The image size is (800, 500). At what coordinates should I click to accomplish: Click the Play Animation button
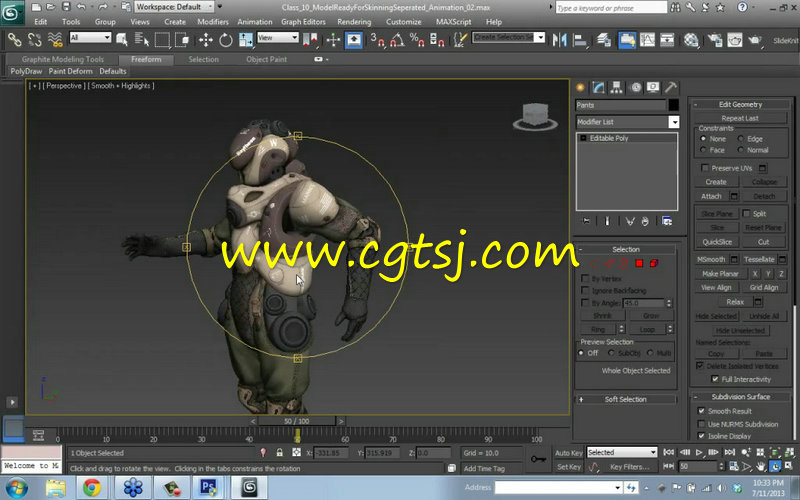pyautogui.click(x=699, y=452)
